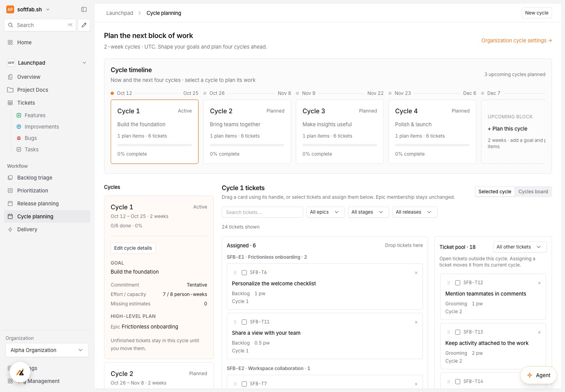Viewport: 565px width, 392px height.
Task: Open the All releases dropdown
Action: click(x=415, y=212)
